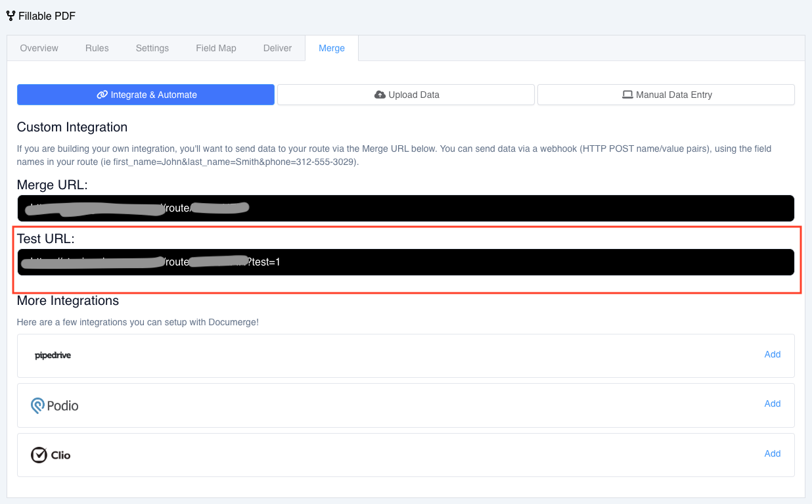Image resolution: width=812 pixels, height=504 pixels.
Task: Go to the Settings tab
Action: tap(152, 48)
